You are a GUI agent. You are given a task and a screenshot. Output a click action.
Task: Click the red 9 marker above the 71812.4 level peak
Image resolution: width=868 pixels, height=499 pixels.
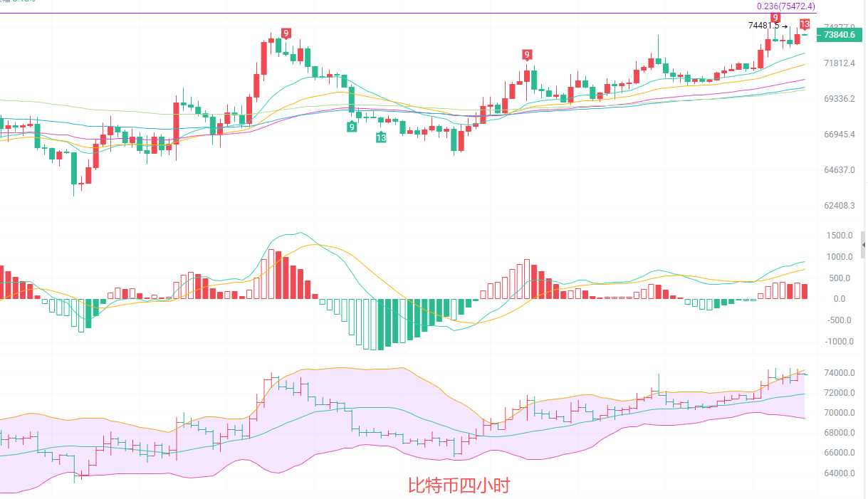pos(527,55)
